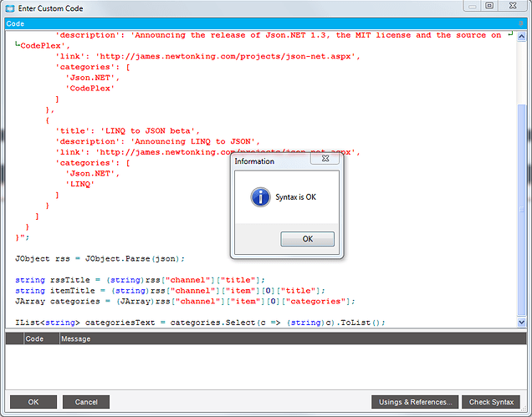Click the 'Syntax is OK' message text

[x=295, y=197]
